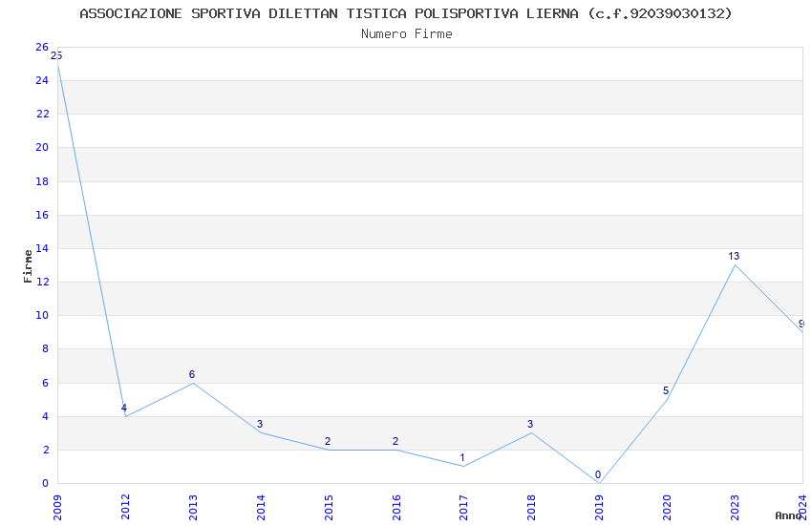
Task: Click the 2016 year label on x-axis
Action: pyautogui.click(x=396, y=506)
